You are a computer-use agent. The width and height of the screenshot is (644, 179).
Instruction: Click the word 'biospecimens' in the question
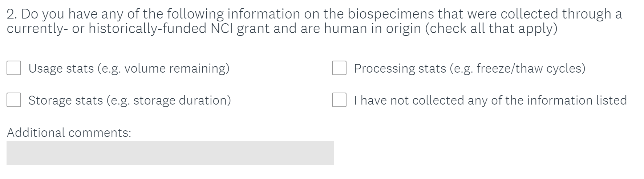391,14
